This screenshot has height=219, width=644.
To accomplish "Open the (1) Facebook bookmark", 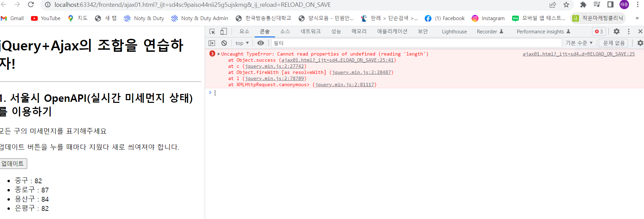I will point(445,18).
